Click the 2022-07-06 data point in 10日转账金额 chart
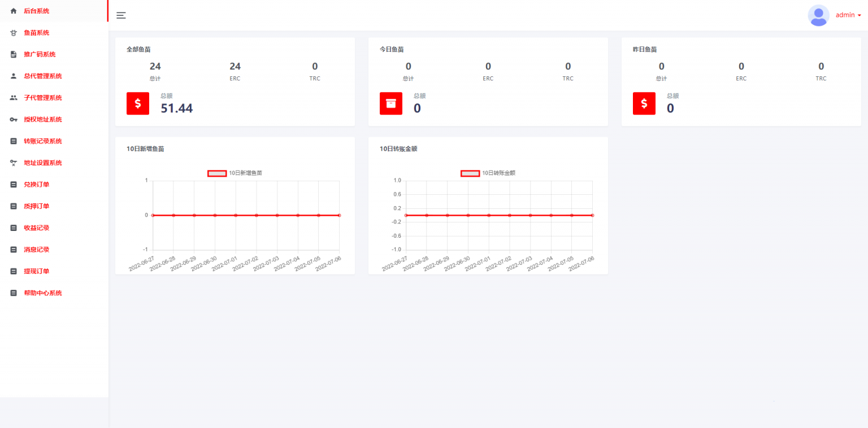 pyautogui.click(x=592, y=215)
